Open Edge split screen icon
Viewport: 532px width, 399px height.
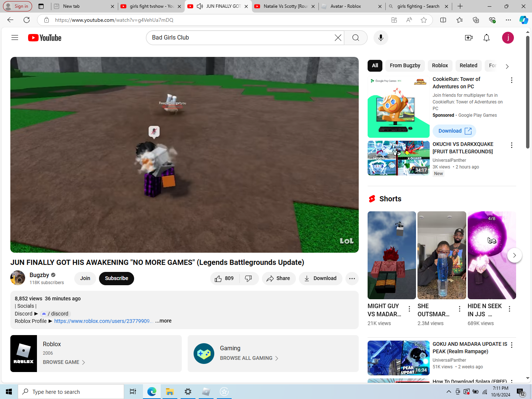(443, 20)
